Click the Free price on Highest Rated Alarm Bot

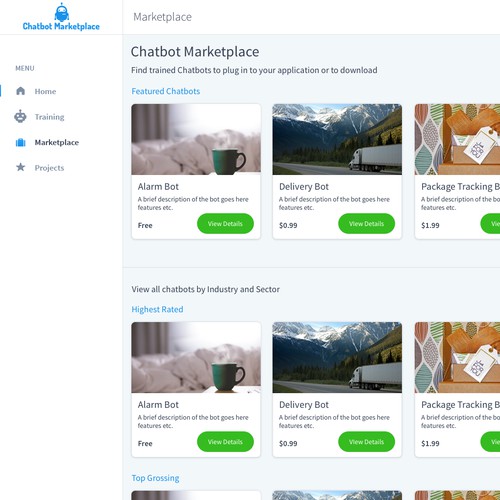[145, 443]
